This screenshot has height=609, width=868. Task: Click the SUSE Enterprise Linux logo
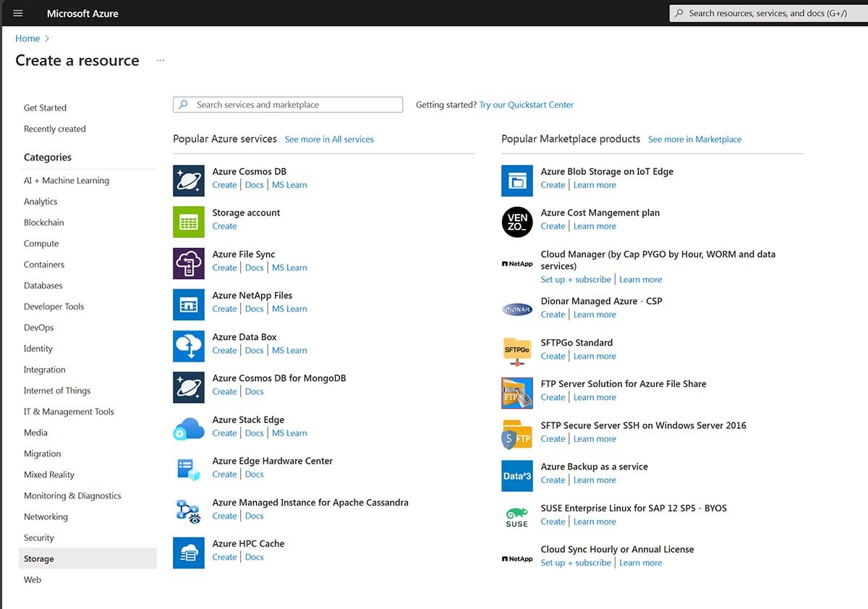pyautogui.click(x=516, y=516)
